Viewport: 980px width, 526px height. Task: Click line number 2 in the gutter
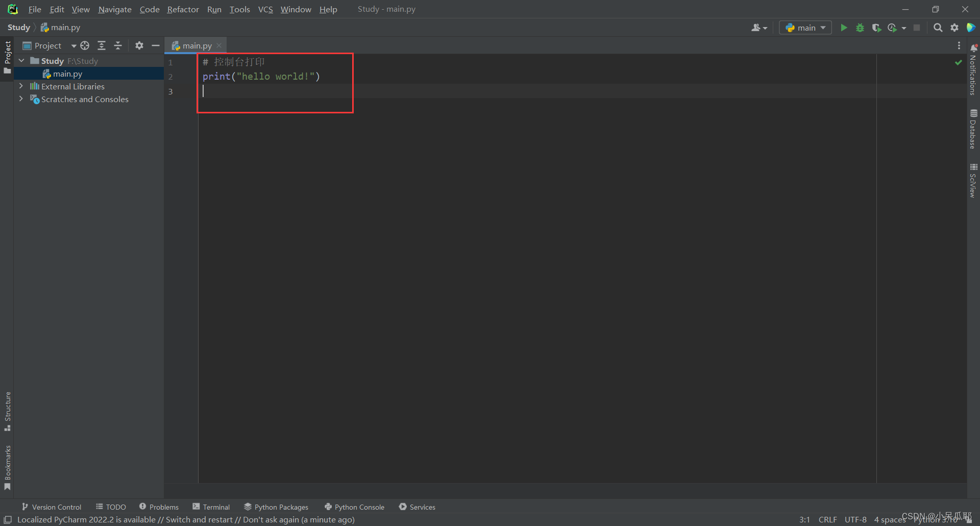pyautogui.click(x=170, y=77)
